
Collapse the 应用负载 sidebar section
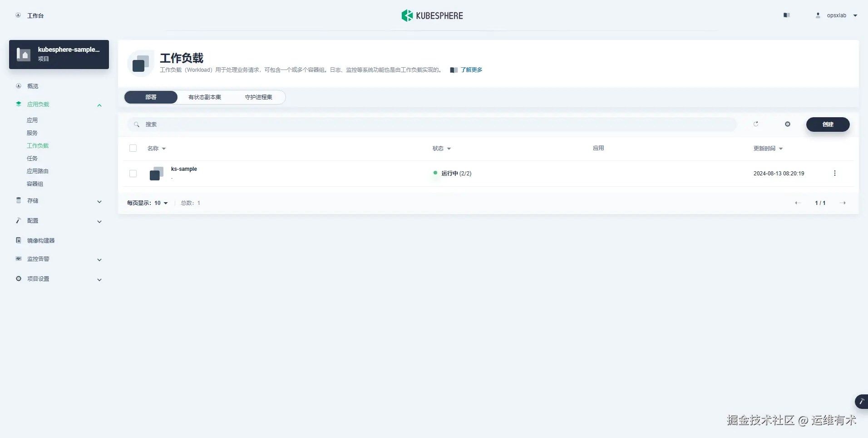pyautogui.click(x=99, y=105)
